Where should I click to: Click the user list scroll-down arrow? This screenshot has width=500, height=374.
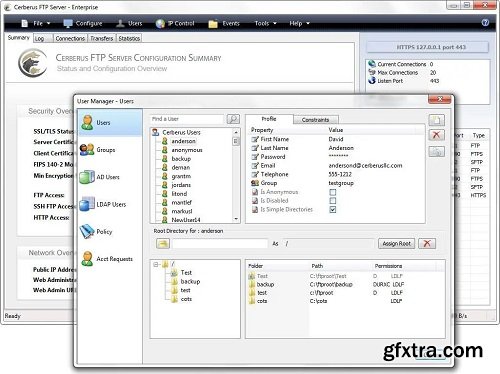coord(236,219)
